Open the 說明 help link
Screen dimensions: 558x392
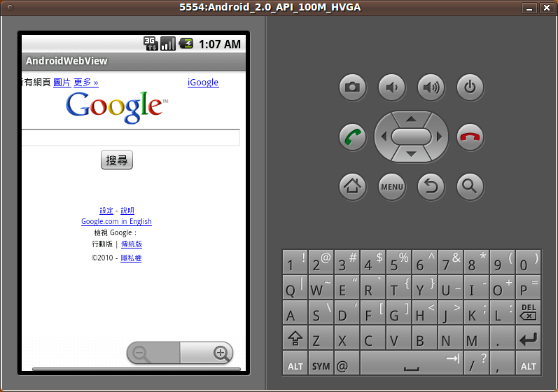tap(127, 211)
